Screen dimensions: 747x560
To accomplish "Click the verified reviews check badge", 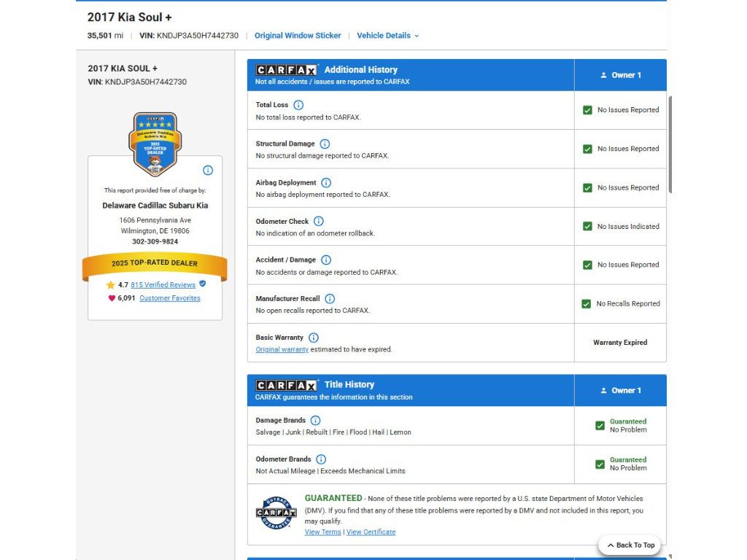I will 203,284.
